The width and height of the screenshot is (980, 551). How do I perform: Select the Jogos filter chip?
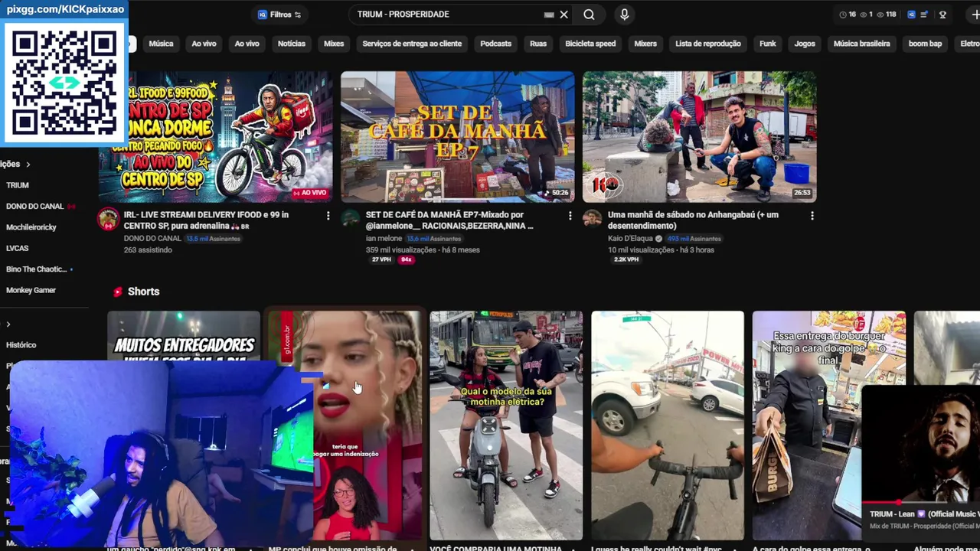click(805, 44)
